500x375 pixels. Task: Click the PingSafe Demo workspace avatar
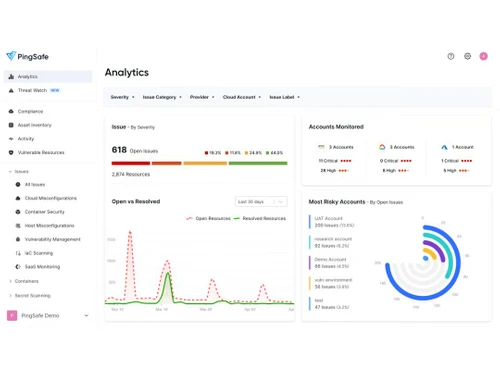pyautogui.click(x=12, y=315)
